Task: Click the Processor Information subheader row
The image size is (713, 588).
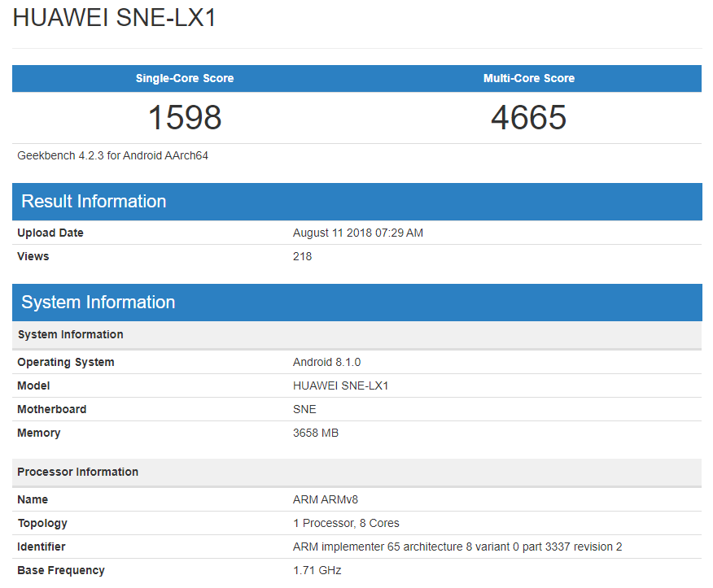Action: click(357, 473)
